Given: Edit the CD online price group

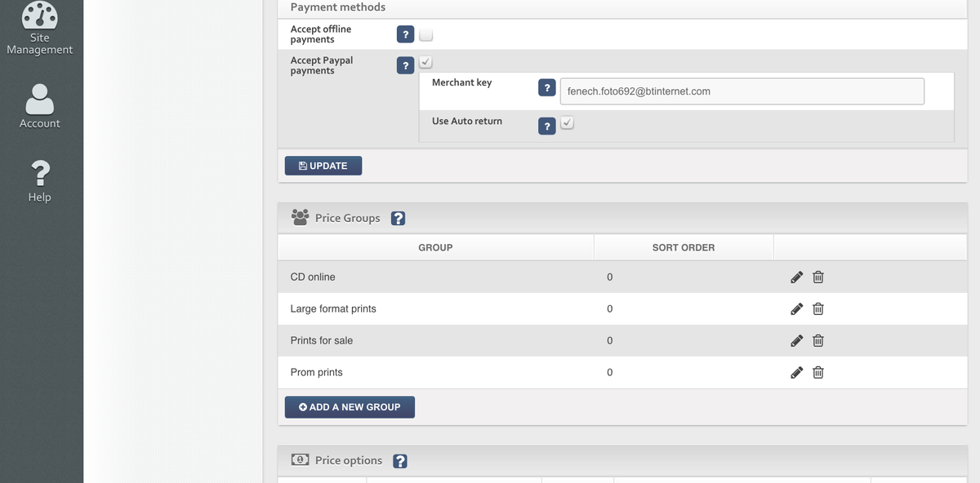Looking at the screenshot, I should click(797, 277).
